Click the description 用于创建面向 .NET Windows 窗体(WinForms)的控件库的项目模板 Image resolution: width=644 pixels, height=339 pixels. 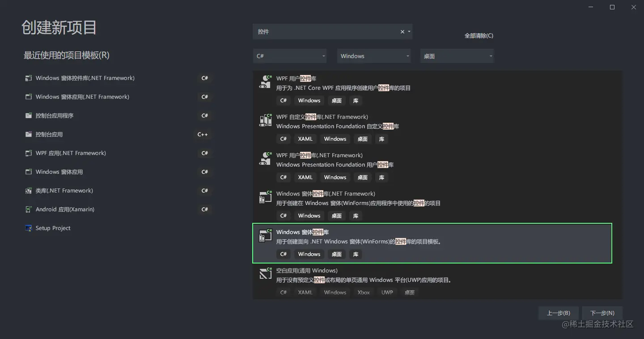click(359, 242)
